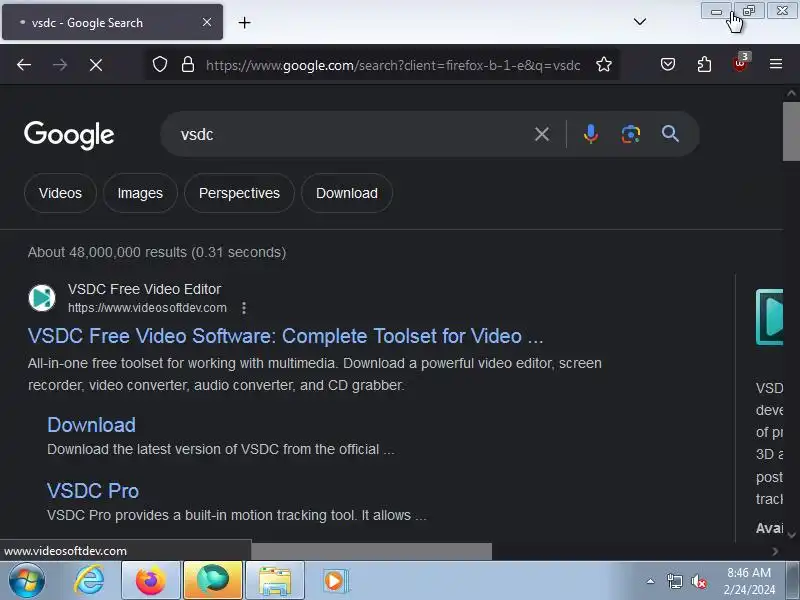The width and height of the screenshot is (800, 600).
Task: Open Windows Media Player from taskbar
Action: (x=335, y=581)
